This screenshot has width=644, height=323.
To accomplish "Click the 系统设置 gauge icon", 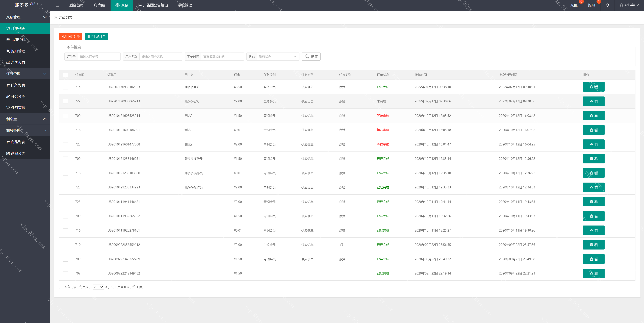I will click(x=8, y=62).
